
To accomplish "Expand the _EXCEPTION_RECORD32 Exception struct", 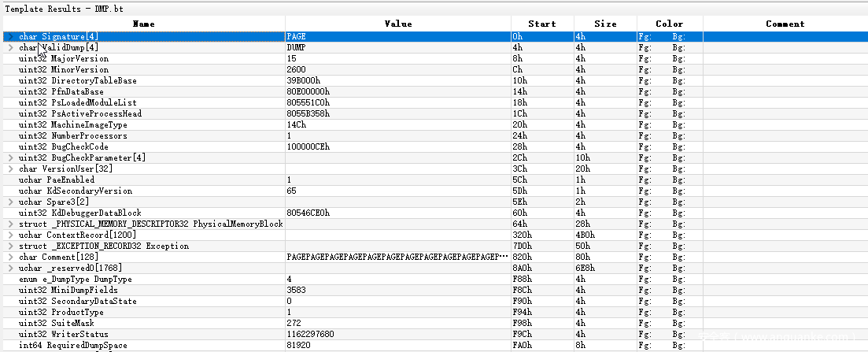I will tap(10, 246).
